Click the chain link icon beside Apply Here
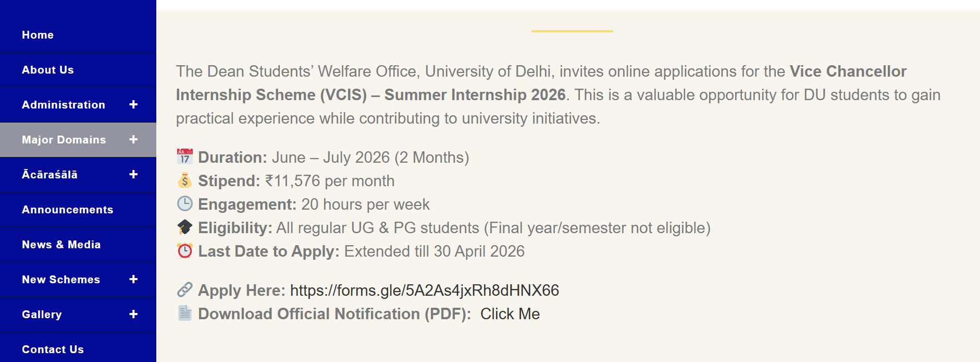This screenshot has width=980, height=362. point(184,289)
